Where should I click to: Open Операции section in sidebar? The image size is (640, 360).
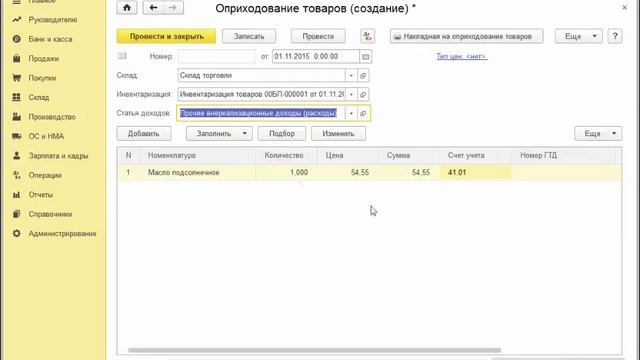(x=45, y=176)
